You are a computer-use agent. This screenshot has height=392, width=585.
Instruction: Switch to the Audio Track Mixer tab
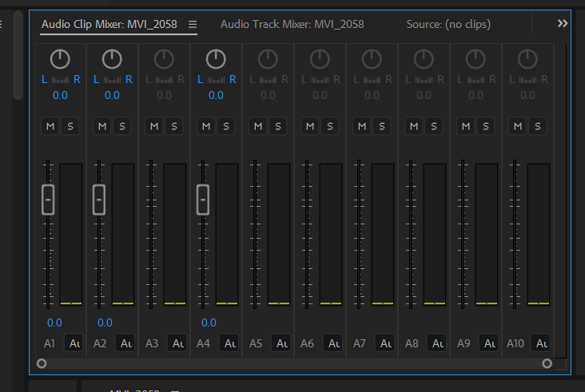[292, 25]
